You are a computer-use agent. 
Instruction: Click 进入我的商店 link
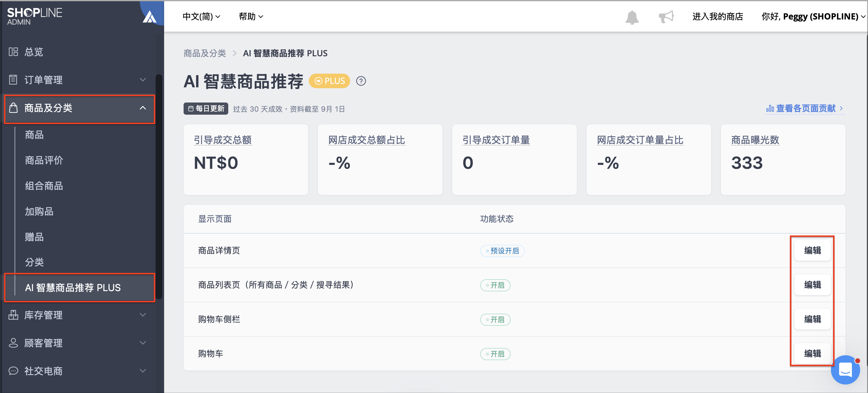718,16
